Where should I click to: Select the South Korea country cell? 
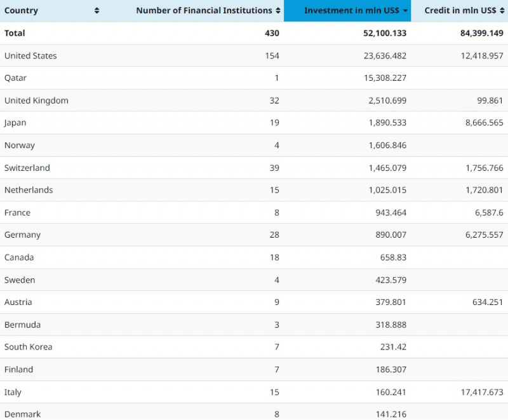point(28,347)
